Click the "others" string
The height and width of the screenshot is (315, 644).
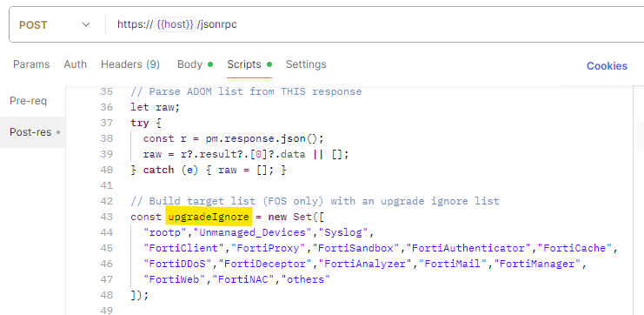[x=306, y=279]
